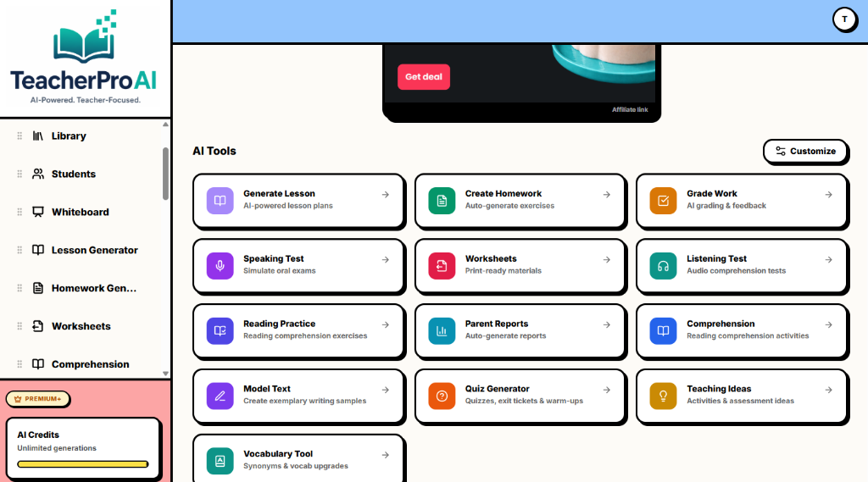The width and height of the screenshot is (868, 482).
Task: Click the Comprehension book icon in sidebar
Action: [37, 364]
